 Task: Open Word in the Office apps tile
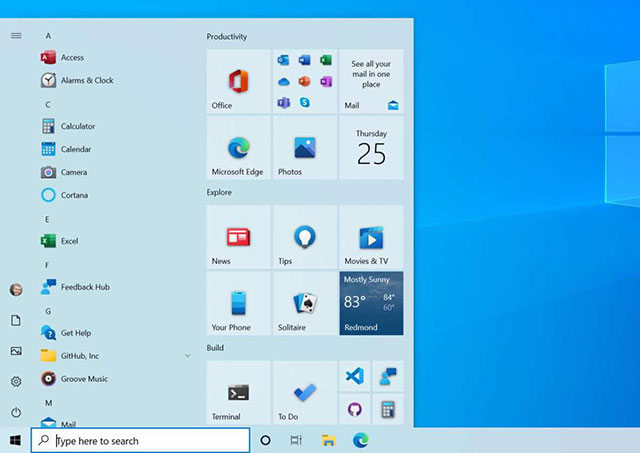click(x=304, y=60)
